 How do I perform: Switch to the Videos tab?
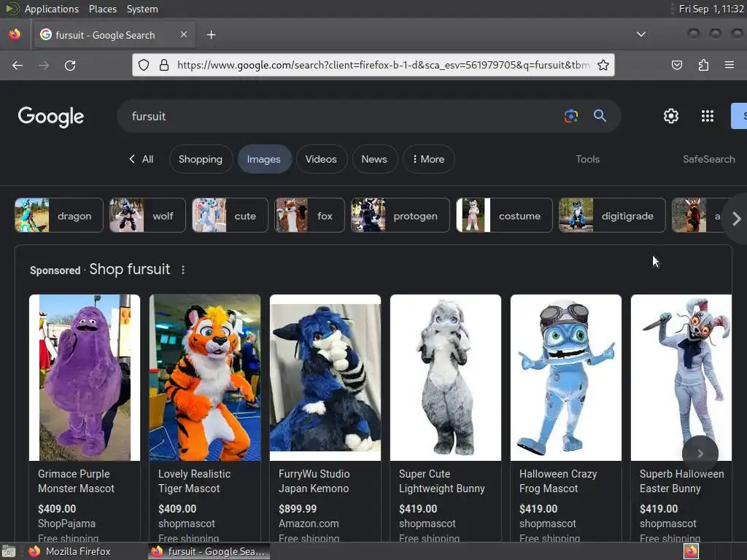click(x=321, y=159)
